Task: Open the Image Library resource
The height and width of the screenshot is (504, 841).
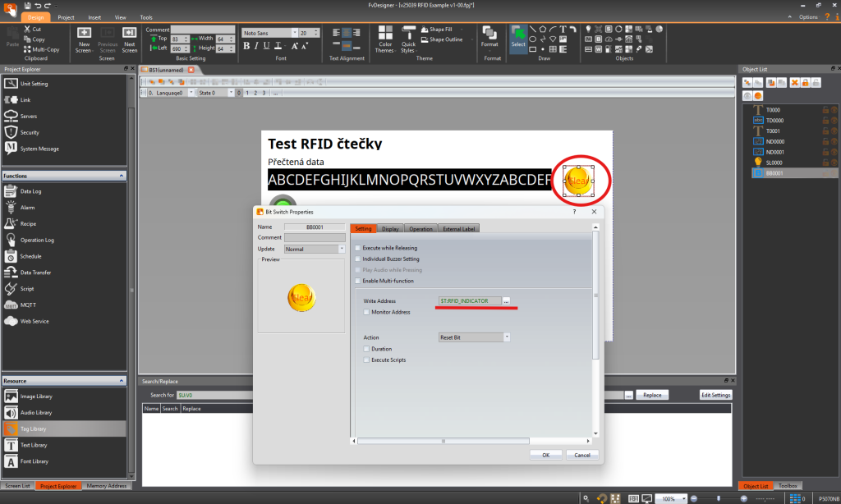Action: coord(34,396)
